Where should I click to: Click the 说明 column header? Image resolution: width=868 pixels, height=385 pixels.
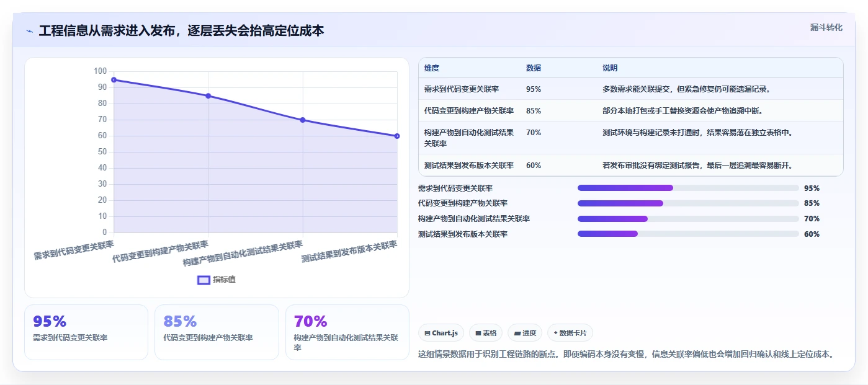tap(610, 68)
